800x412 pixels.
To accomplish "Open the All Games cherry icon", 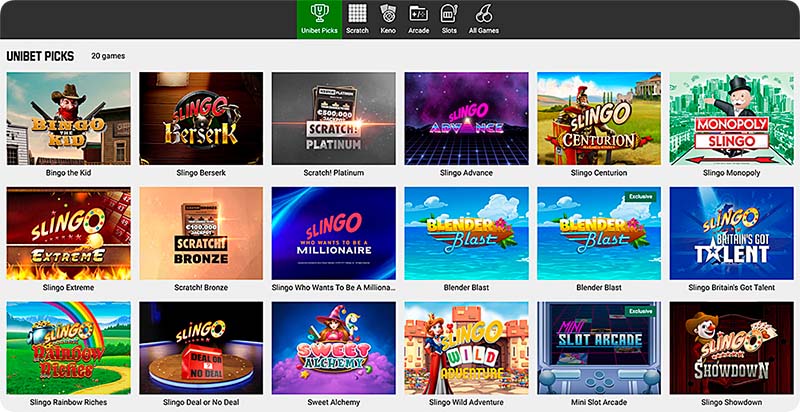I will click(484, 13).
